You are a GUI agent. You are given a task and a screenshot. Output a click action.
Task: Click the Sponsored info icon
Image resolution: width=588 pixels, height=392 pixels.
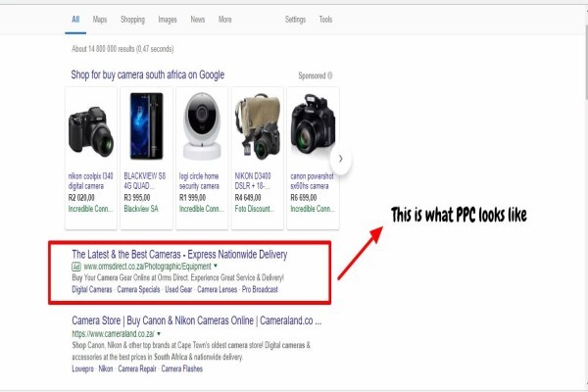coord(330,75)
